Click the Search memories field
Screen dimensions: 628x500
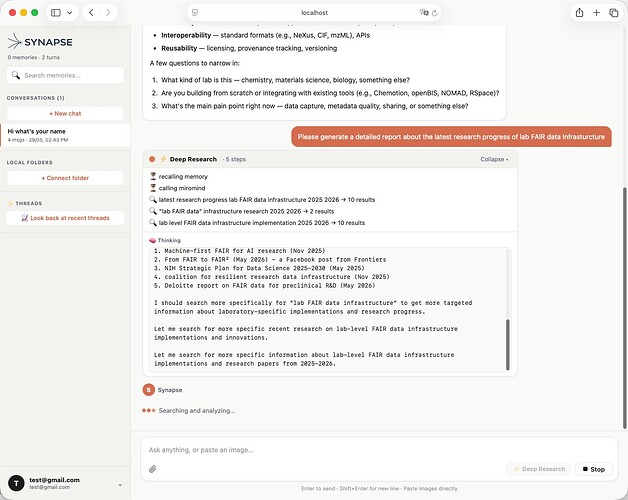(x=65, y=75)
